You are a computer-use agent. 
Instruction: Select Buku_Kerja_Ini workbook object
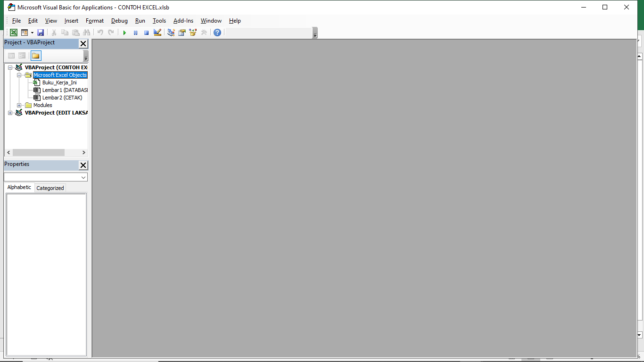click(59, 82)
